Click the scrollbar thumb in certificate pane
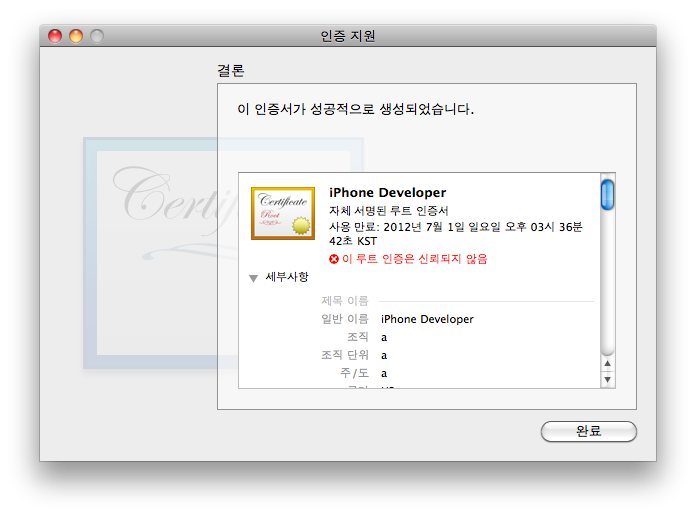Screen dimensions: 696x516 (x=607, y=194)
